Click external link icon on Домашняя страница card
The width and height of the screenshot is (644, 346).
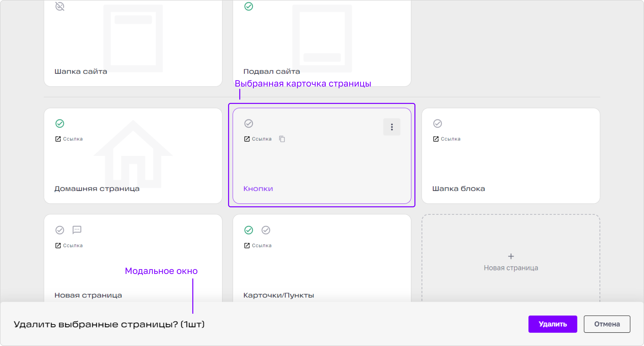(x=58, y=139)
